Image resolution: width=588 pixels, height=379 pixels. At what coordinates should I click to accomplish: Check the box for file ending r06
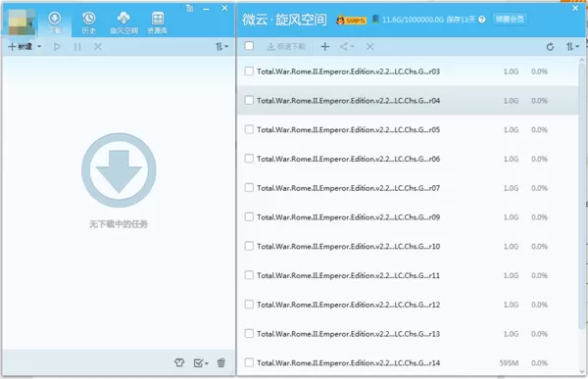(249, 159)
